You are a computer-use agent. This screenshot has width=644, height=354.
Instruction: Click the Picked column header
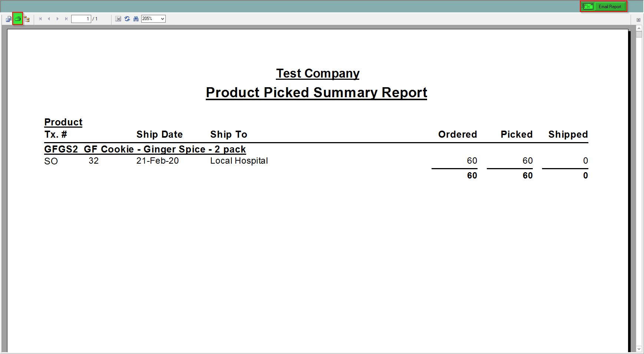tap(516, 134)
